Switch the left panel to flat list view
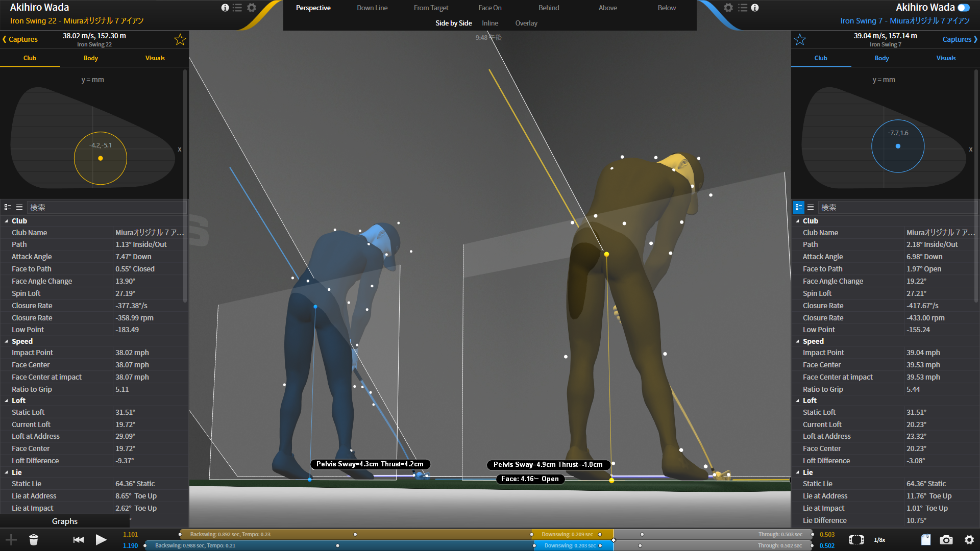This screenshot has width=980, height=551. point(19,207)
